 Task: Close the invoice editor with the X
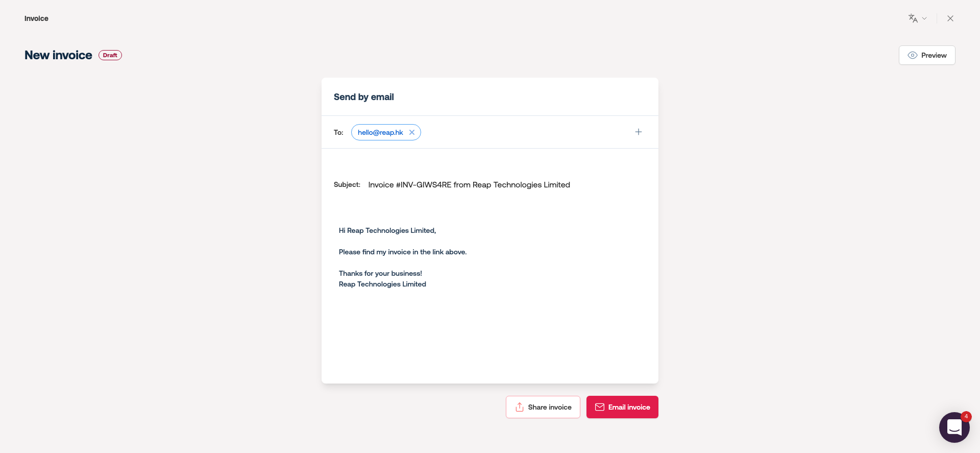(x=950, y=18)
